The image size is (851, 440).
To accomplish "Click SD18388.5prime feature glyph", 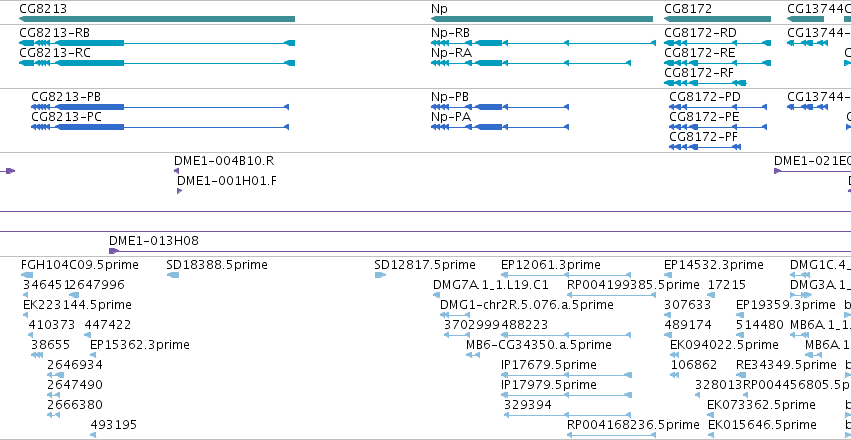I will [x=173, y=275].
